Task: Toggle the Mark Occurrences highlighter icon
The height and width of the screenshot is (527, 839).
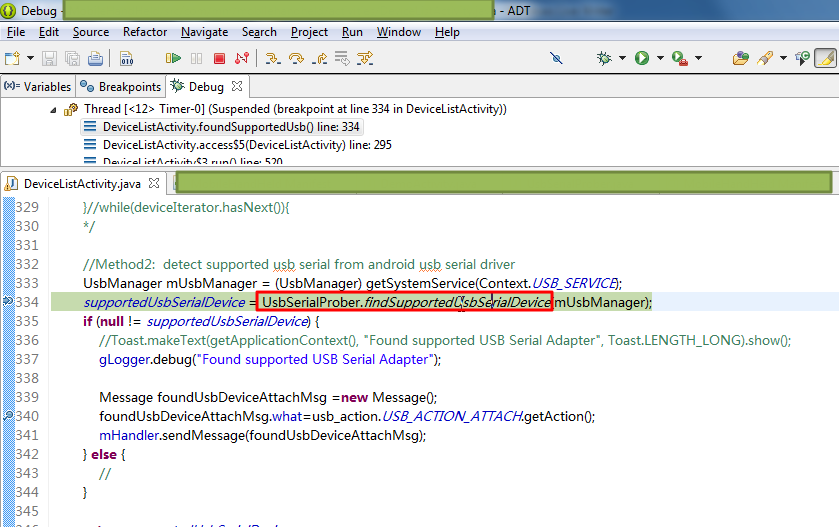Action: [x=826, y=58]
